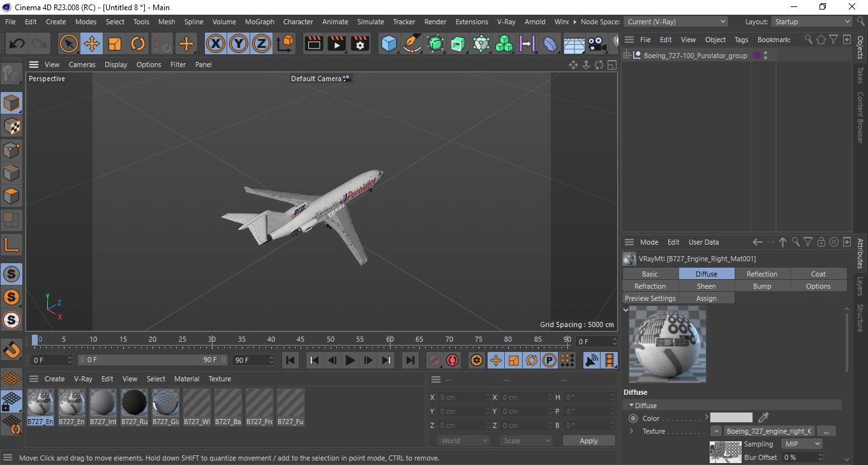Click the Apply button
Viewport: 868px width, 465px height.
588,441
